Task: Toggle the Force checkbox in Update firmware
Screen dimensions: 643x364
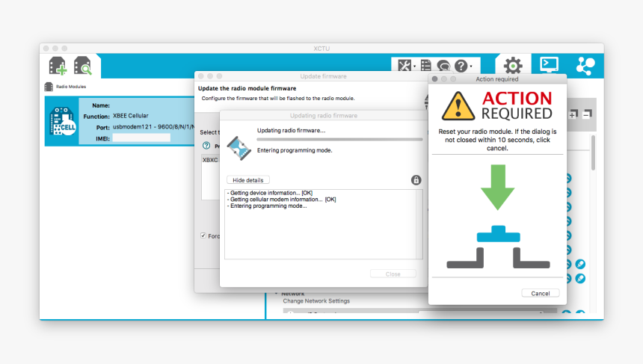Action: pyautogui.click(x=203, y=235)
